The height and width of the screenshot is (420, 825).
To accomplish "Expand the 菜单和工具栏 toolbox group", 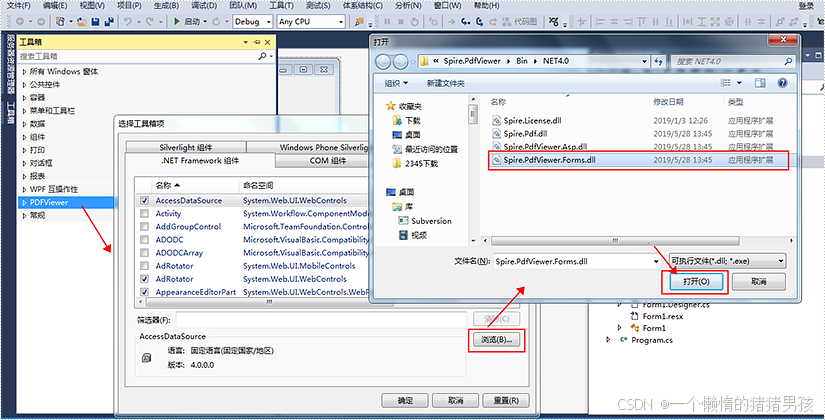I will coord(24,111).
